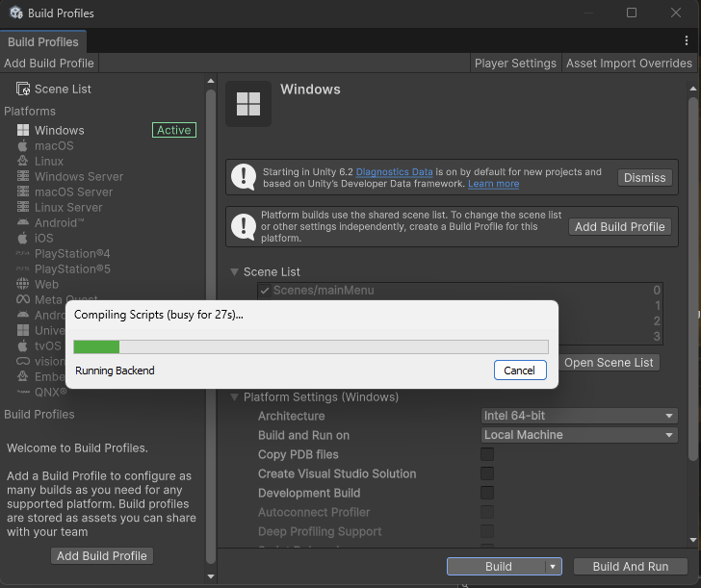701x588 pixels.
Task: Switch to the Build Profiles tab
Action: (43, 42)
